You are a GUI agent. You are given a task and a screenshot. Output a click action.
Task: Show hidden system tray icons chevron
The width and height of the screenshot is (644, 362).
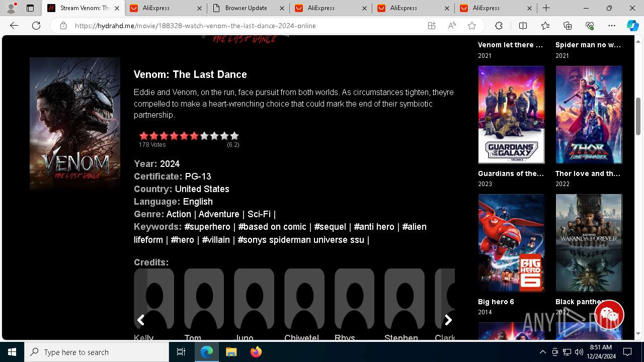542,352
